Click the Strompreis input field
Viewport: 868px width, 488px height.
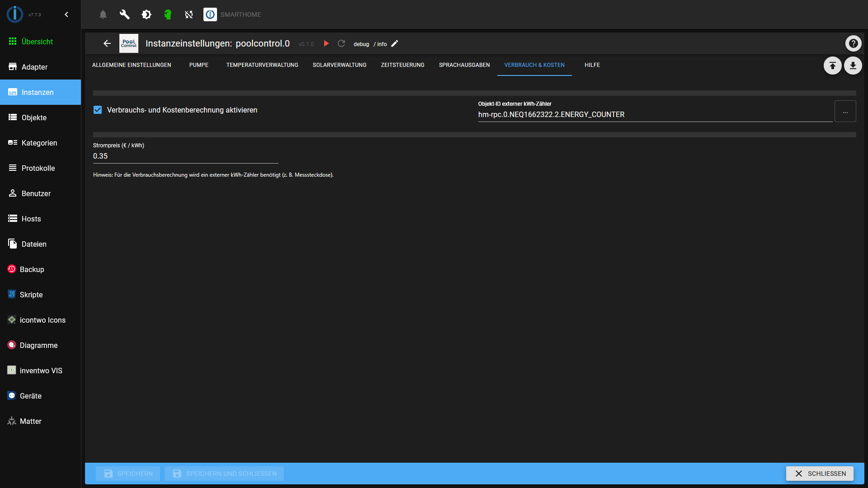pos(185,156)
